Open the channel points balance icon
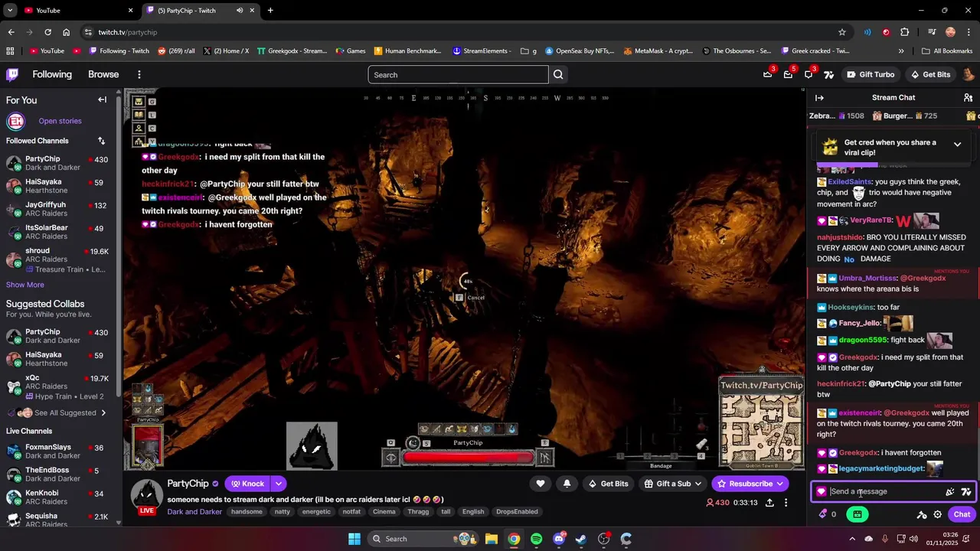This screenshot has height=551, width=980. (827, 514)
